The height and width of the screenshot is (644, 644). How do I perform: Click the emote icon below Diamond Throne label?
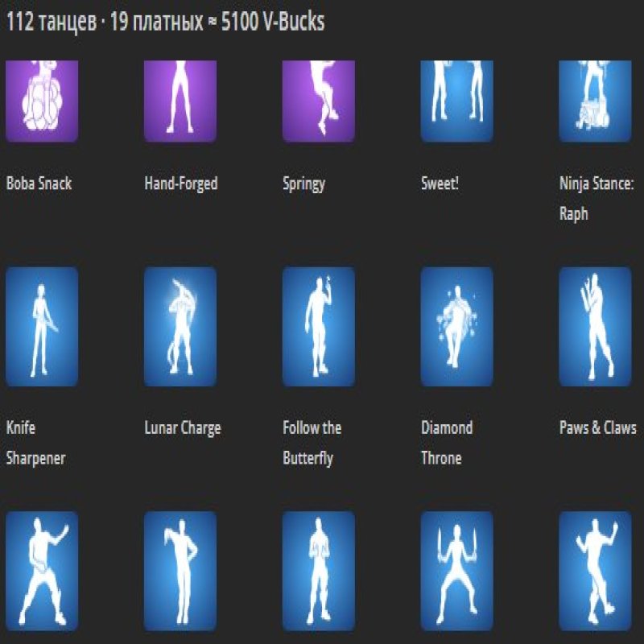click(x=457, y=571)
